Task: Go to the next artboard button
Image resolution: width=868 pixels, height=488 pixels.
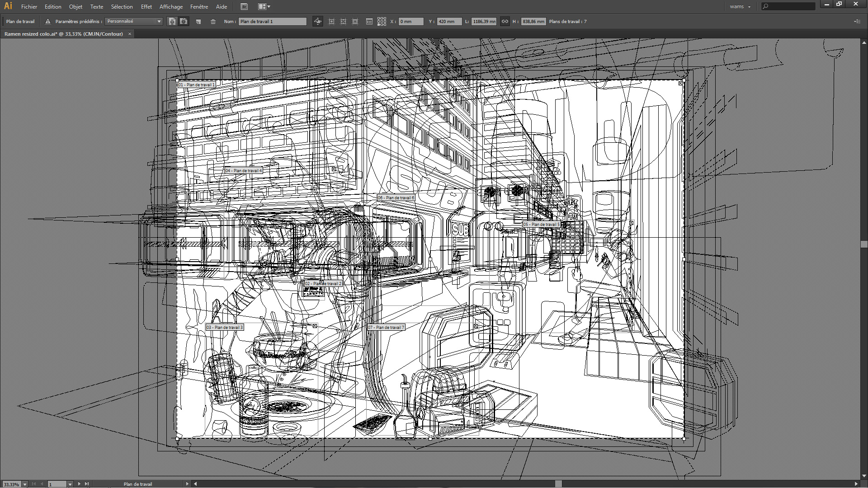Action: click(x=79, y=484)
